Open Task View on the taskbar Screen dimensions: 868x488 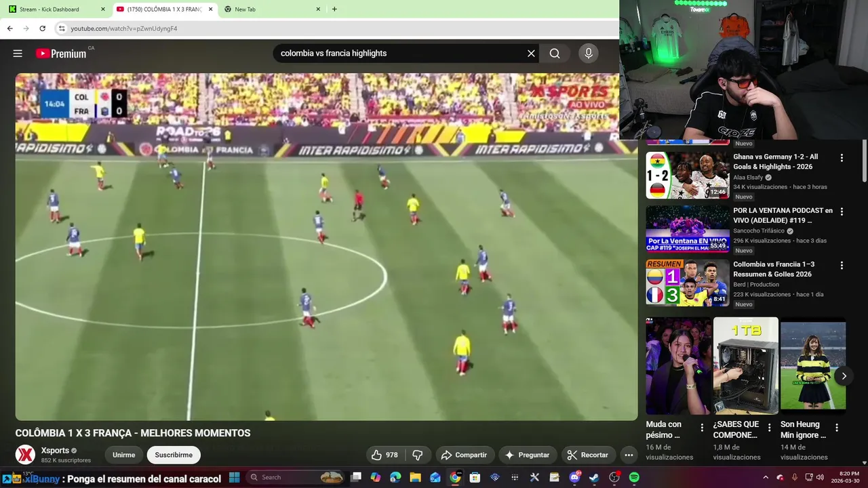[356, 477]
